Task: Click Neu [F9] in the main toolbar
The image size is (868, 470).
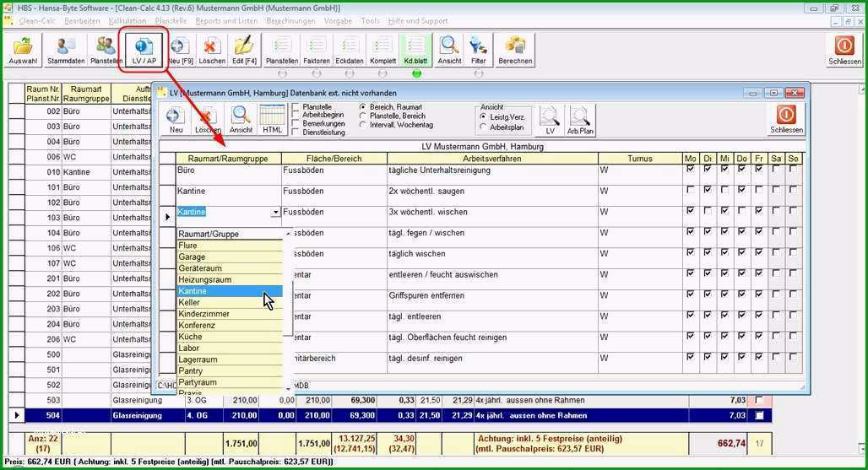Action: click(181, 51)
